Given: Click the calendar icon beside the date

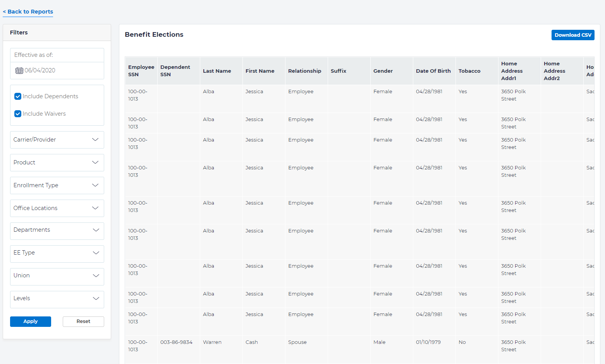Looking at the screenshot, I should click(x=19, y=70).
